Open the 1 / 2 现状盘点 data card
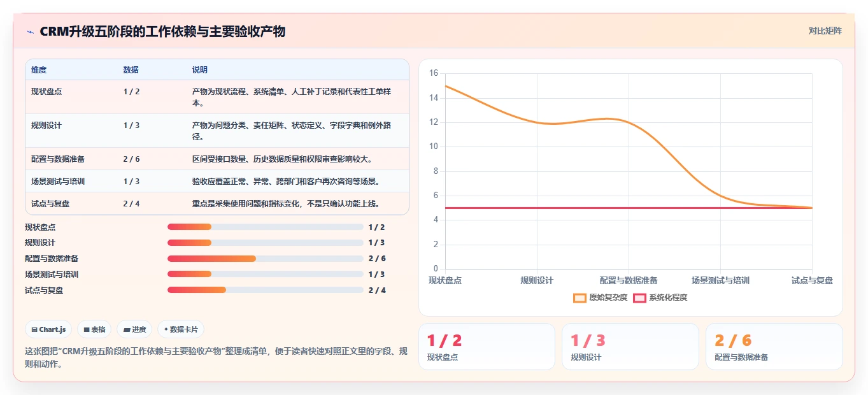 point(487,347)
